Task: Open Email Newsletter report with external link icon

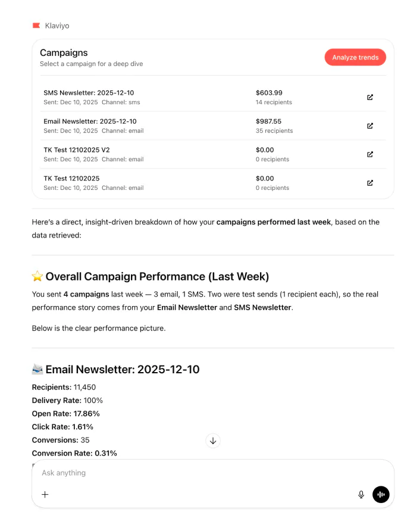Action: (x=369, y=126)
